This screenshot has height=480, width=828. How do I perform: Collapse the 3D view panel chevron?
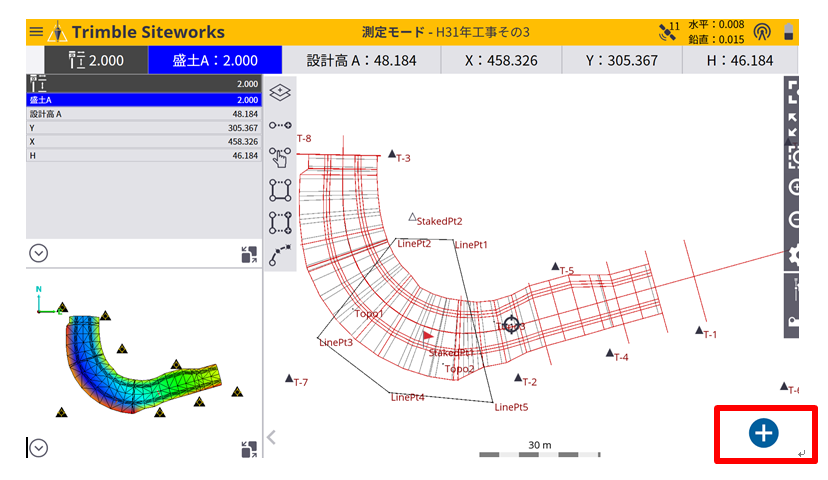[x=38, y=448]
